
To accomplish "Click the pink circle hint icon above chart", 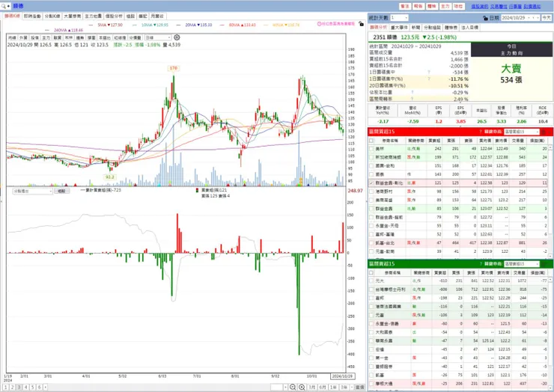I will click(320, 24).
